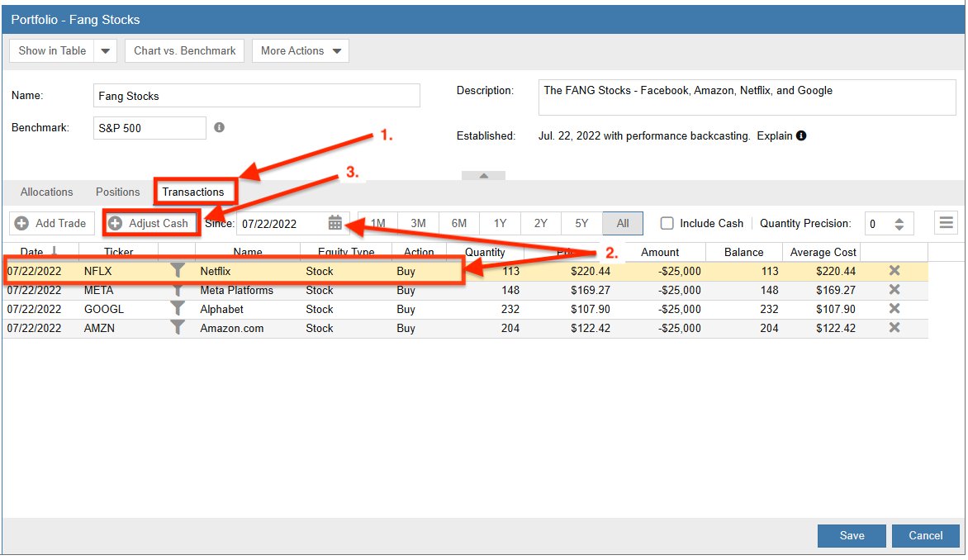The width and height of the screenshot is (968, 560).
Task: Click the Save button
Action: pos(852,535)
